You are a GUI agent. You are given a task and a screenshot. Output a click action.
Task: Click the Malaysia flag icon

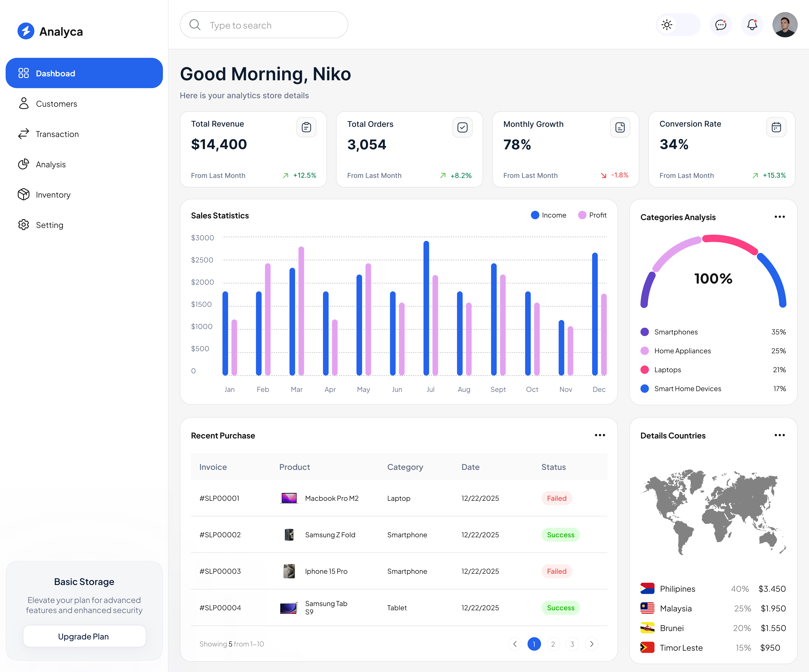[647, 608]
